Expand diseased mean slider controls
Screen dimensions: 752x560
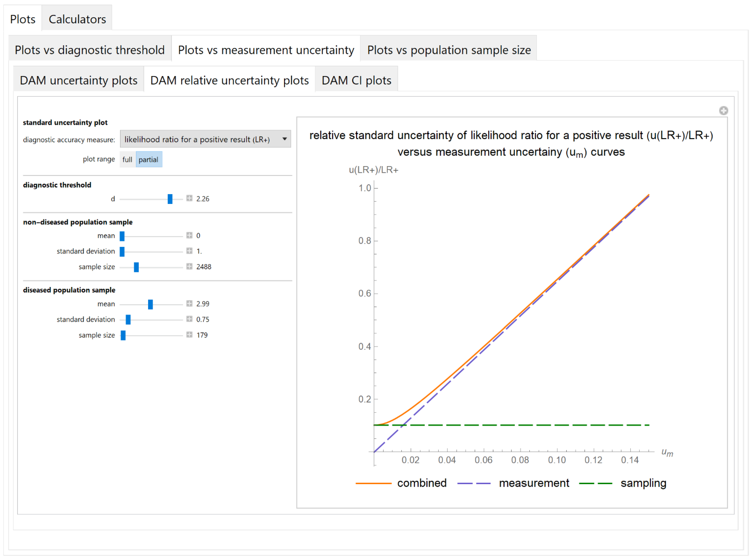click(189, 303)
